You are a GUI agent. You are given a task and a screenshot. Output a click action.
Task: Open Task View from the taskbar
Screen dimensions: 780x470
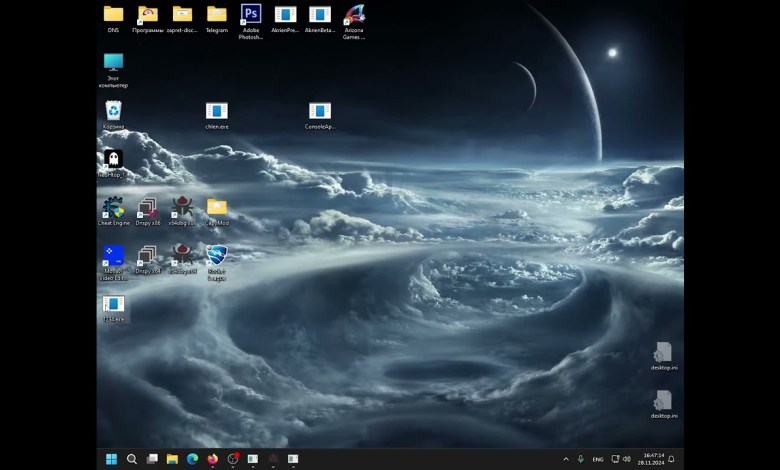152,459
